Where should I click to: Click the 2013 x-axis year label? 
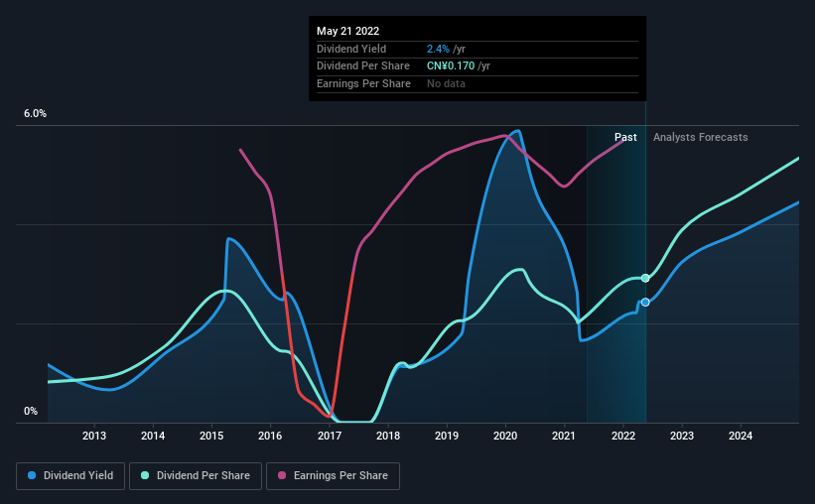[x=94, y=436]
